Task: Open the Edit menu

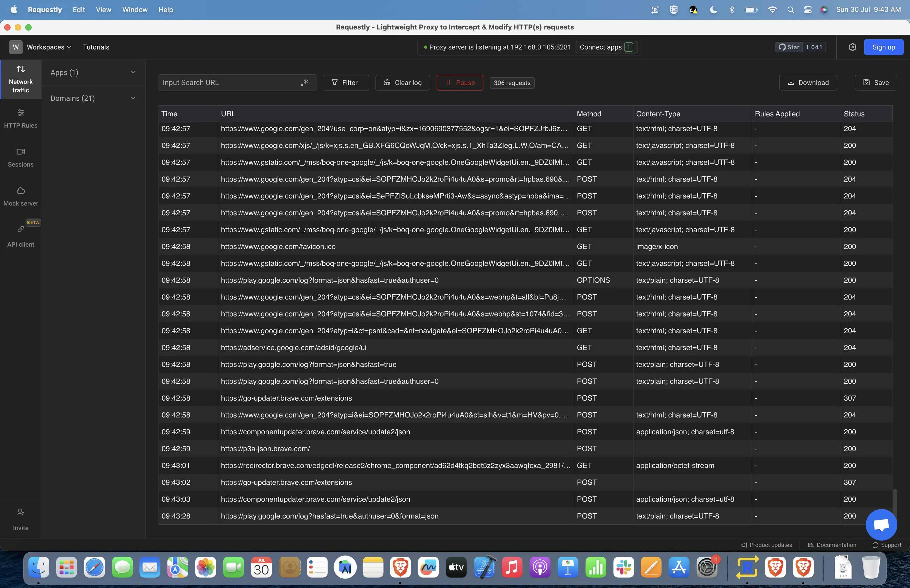Action: [79, 9]
